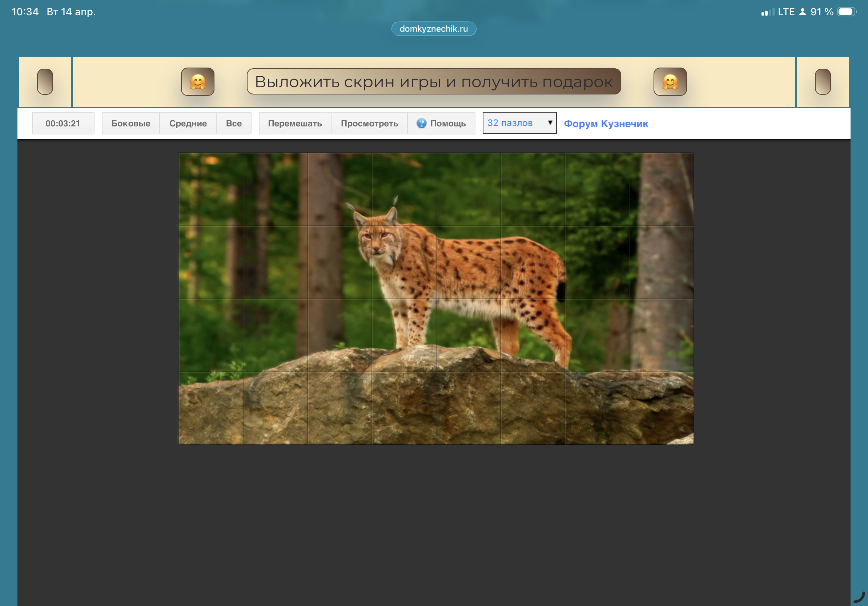Image resolution: width=868 pixels, height=606 pixels.
Task: Preview the image with Просмотреть button
Action: 369,123
